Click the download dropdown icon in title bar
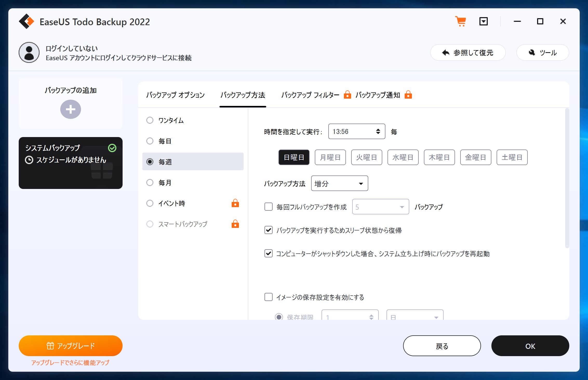This screenshot has width=588, height=380. click(x=484, y=22)
